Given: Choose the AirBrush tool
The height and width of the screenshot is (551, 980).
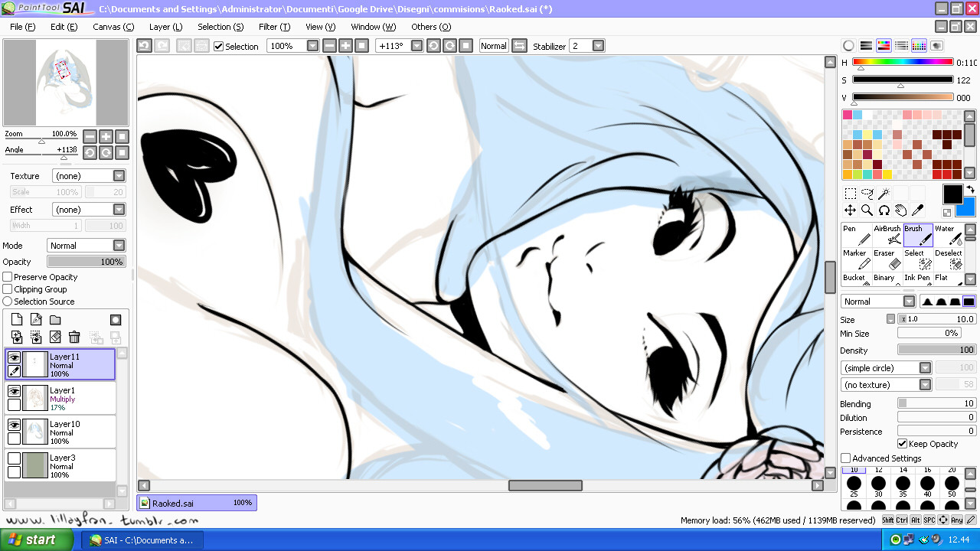Looking at the screenshot, I should tap(887, 235).
